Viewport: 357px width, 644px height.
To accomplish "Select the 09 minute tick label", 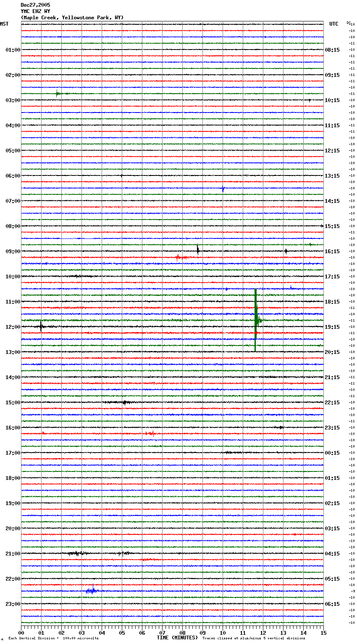I will tap(202, 633).
